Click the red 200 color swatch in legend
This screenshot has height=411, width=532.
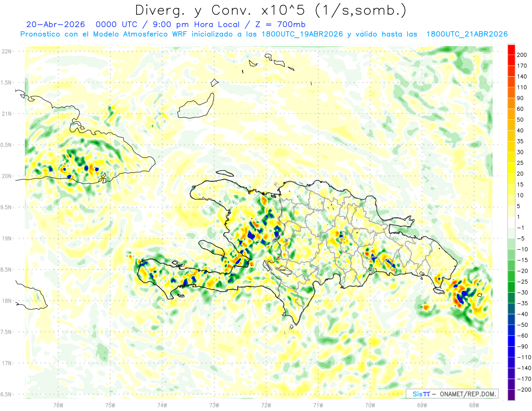click(511, 50)
